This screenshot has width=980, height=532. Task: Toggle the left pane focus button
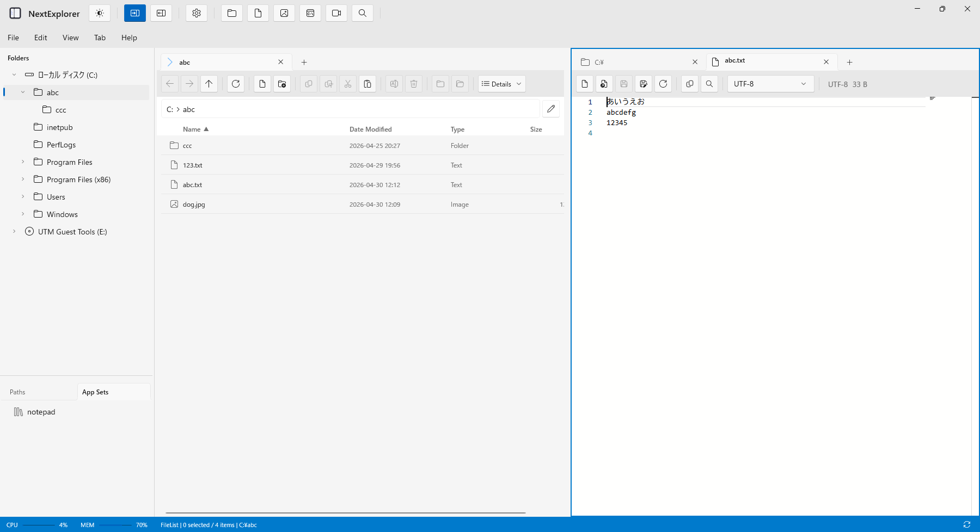(x=135, y=13)
